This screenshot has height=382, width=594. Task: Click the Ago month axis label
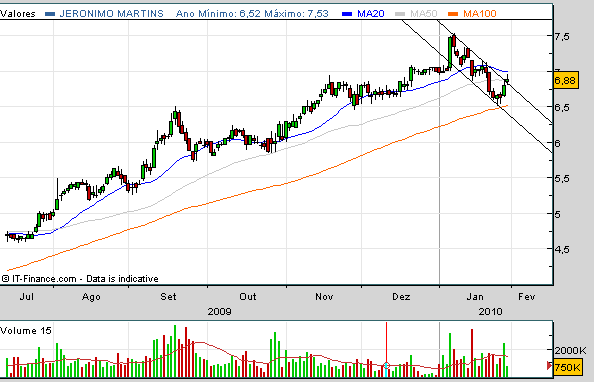point(91,297)
